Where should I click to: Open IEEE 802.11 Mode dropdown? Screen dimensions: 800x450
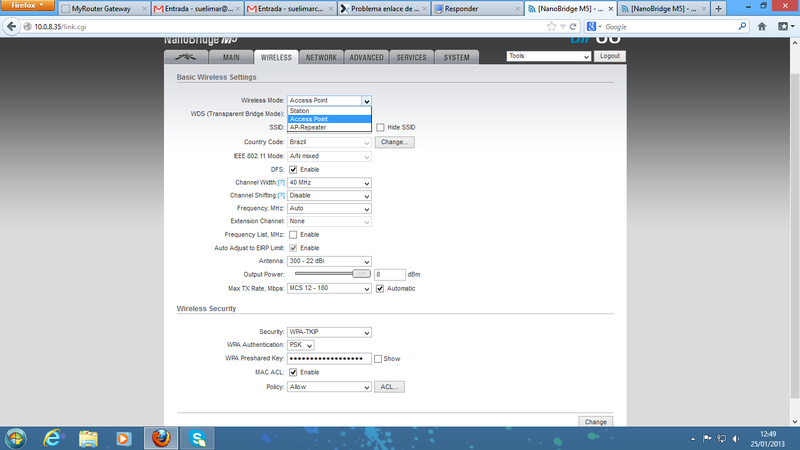[329, 156]
